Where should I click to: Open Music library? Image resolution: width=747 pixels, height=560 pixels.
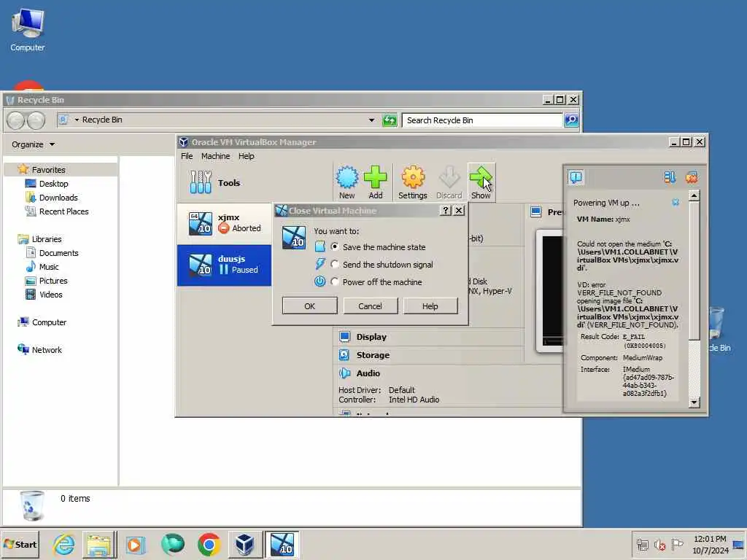click(x=49, y=267)
